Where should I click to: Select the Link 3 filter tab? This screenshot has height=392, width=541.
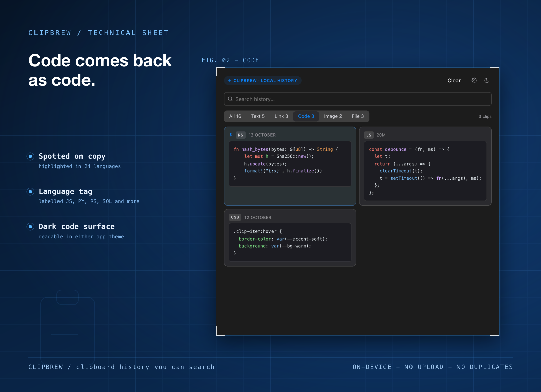tap(281, 116)
